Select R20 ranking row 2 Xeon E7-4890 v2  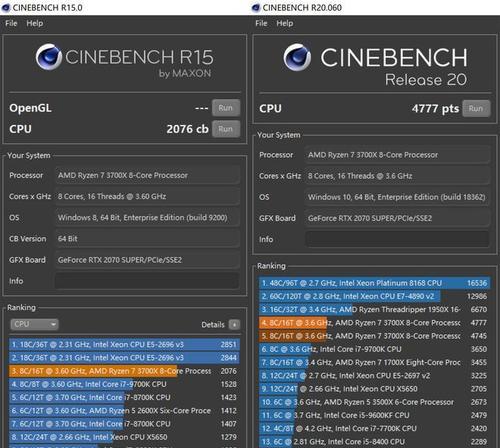tap(375, 296)
